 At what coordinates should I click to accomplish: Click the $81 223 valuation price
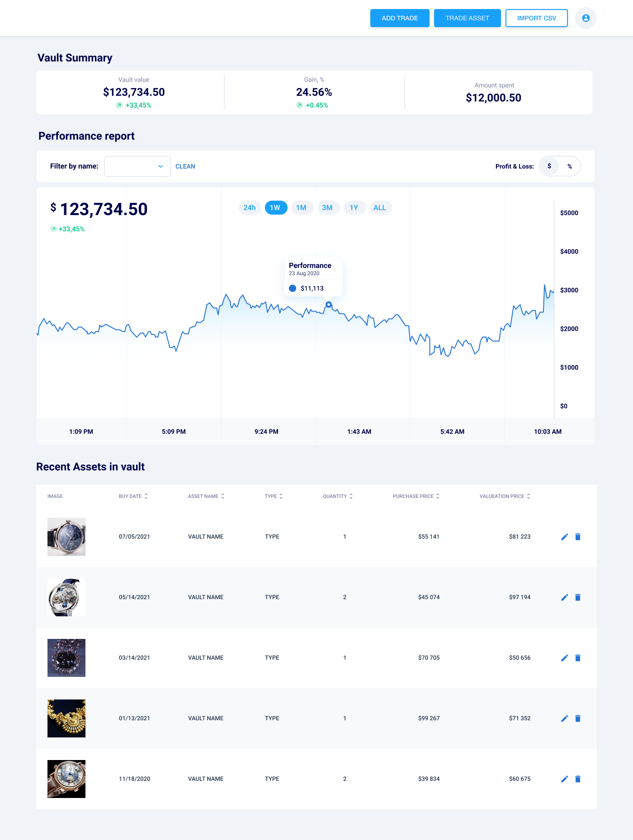[520, 537]
